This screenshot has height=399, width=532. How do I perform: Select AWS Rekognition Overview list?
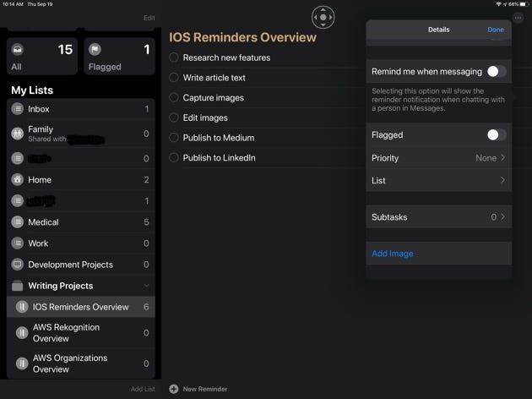pos(81,332)
